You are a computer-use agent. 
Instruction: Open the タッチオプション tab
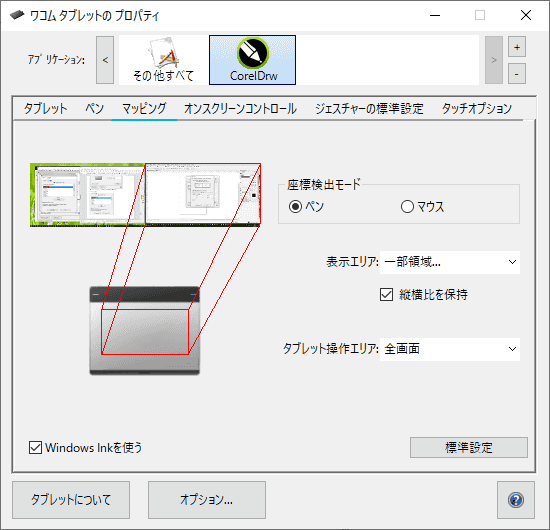477,109
